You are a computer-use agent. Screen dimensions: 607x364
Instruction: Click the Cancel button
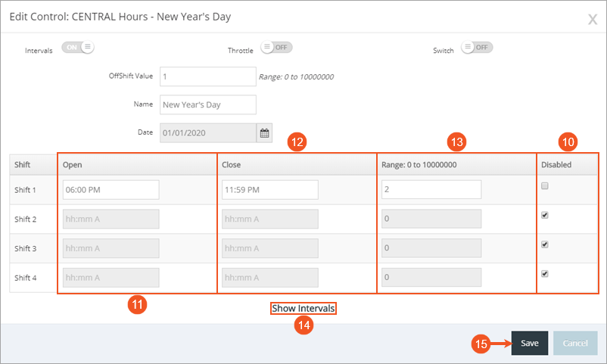tap(575, 343)
